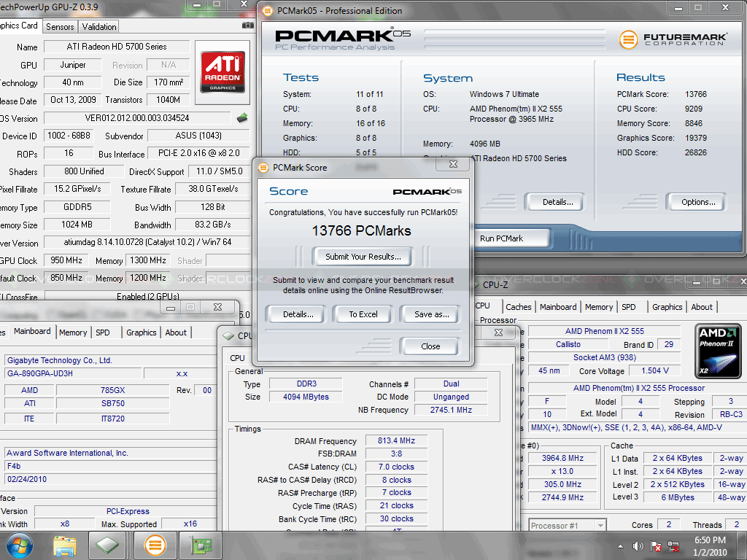The height and width of the screenshot is (560, 747).
Task: Open SPD tab in the left CPU-Z window
Action: pos(103,332)
